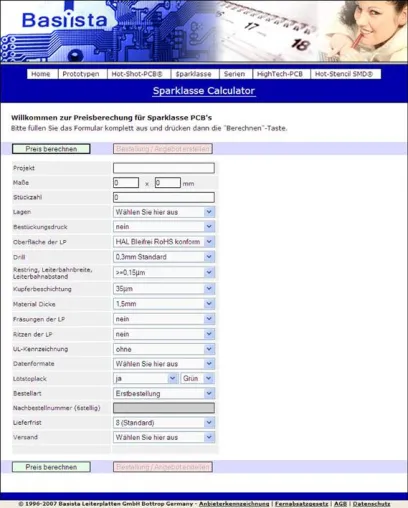Click the Sparklasse Calculator heading link
The image size is (408, 508).
(x=204, y=91)
